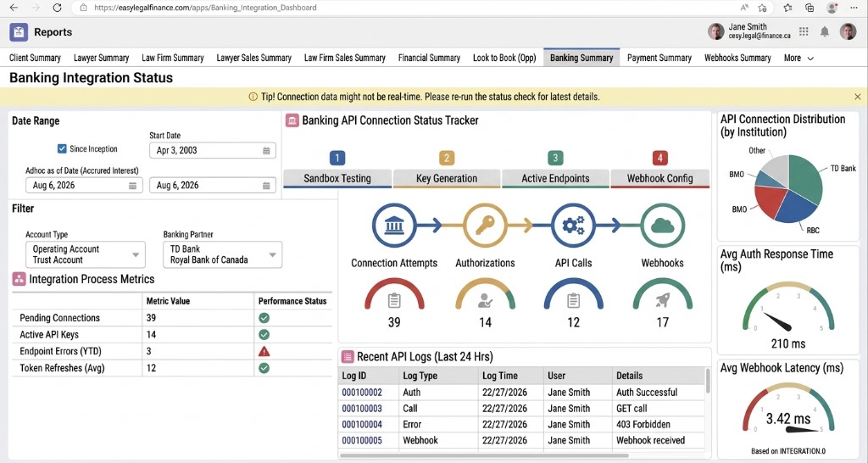Image resolution: width=868 pixels, height=463 pixels.
Task: Open log ID 000100005 link
Action: click(362, 441)
